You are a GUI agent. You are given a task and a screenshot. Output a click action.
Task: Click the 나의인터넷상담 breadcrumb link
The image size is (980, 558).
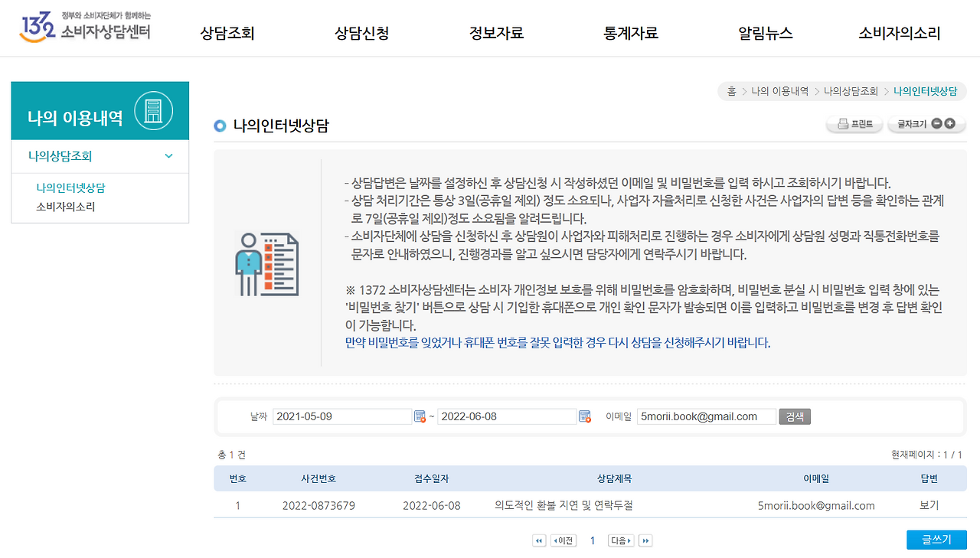tap(924, 90)
